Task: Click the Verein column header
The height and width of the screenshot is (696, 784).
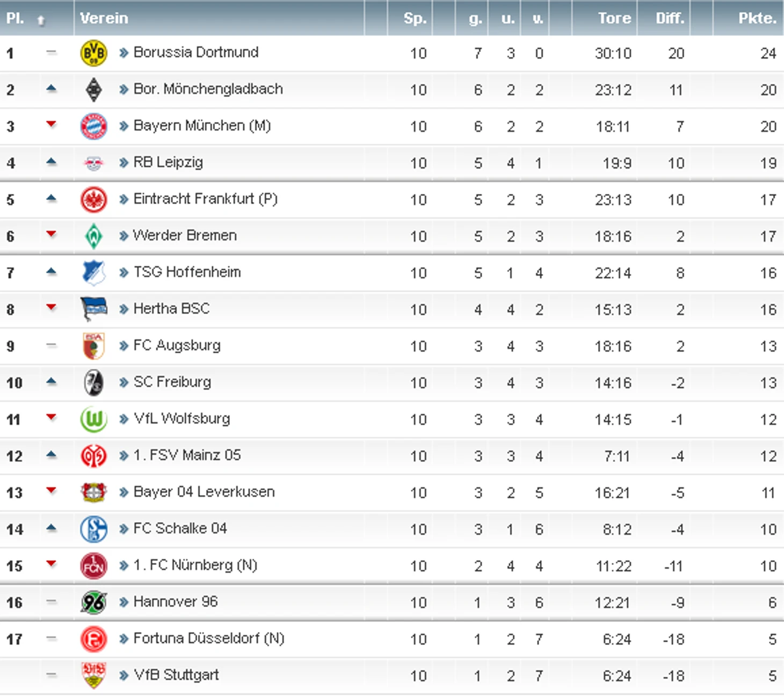Action: (104, 18)
